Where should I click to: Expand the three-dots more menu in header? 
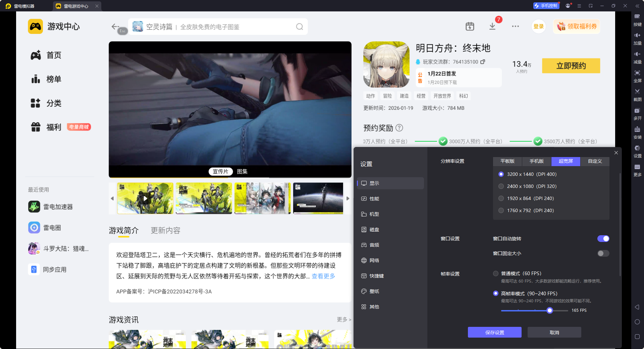[x=515, y=27]
